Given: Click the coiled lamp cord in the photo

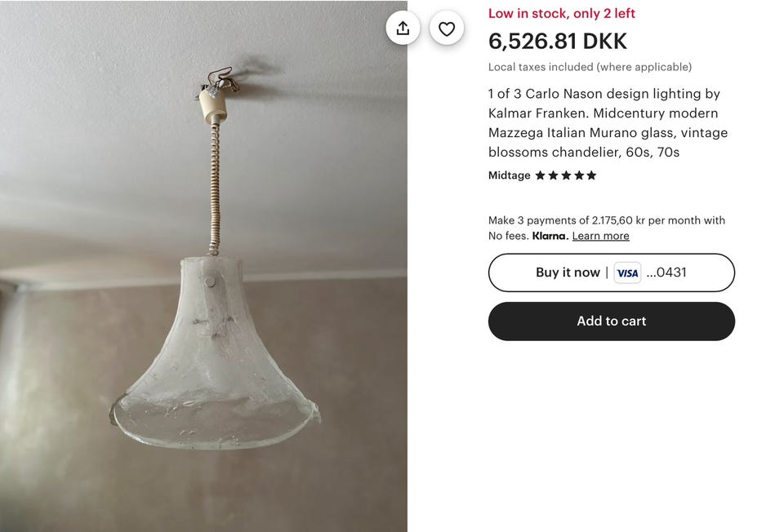Looking at the screenshot, I should click(x=216, y=188).
